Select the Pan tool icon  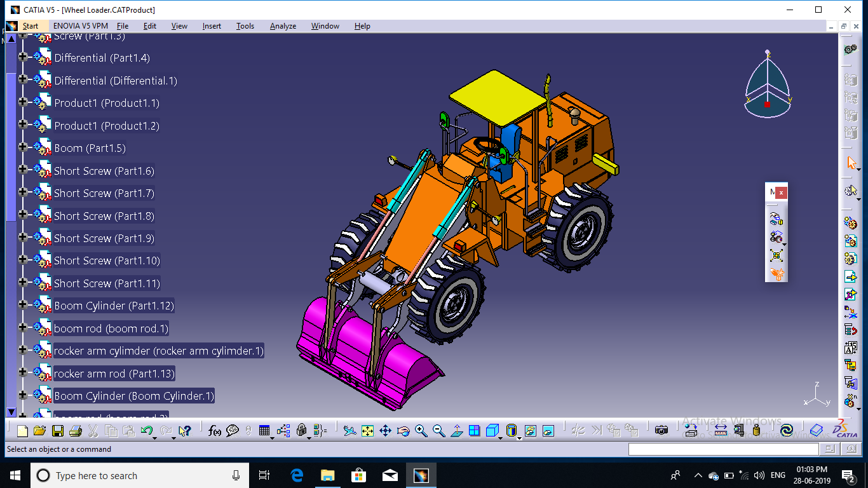click(385, 431)
